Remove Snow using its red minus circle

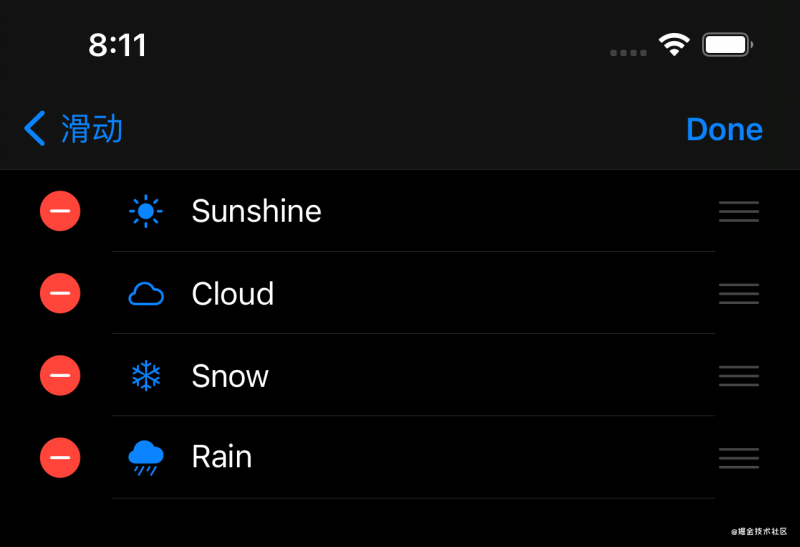pyautogui.click(x=60, y=375)
